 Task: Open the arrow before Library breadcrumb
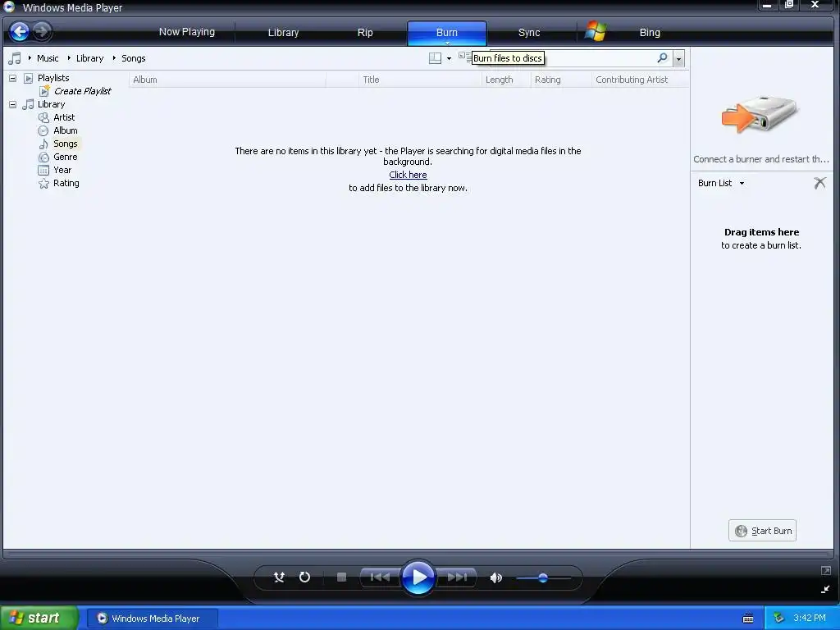point(69,58)
